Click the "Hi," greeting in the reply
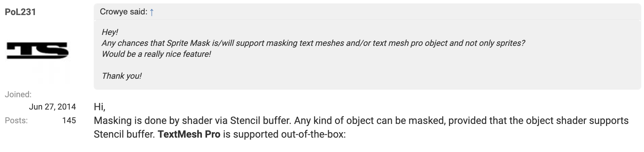644x152 pixels. (100, 107)
